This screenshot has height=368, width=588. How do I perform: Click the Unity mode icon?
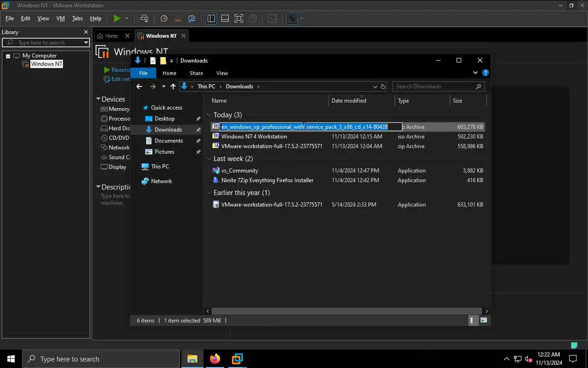(253, 18)
